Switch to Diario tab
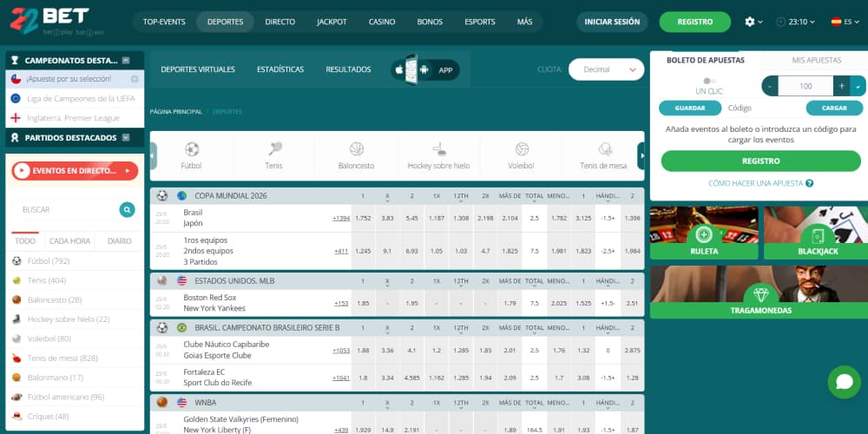868x434 pixels. 120,241
